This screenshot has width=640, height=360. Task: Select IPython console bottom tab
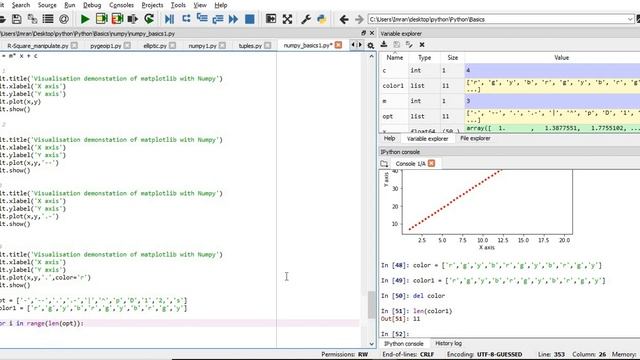coord(403,344)
